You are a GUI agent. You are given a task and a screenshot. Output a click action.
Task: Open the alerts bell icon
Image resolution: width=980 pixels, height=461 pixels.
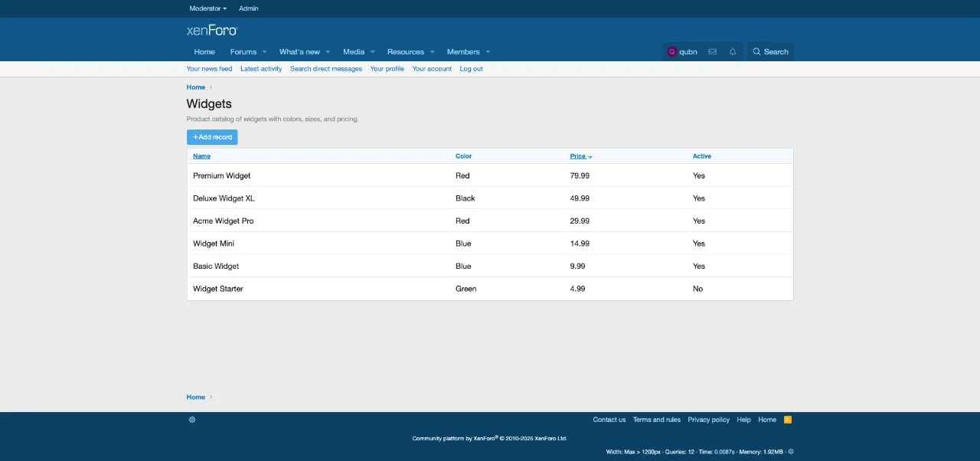tap(733, 52)
